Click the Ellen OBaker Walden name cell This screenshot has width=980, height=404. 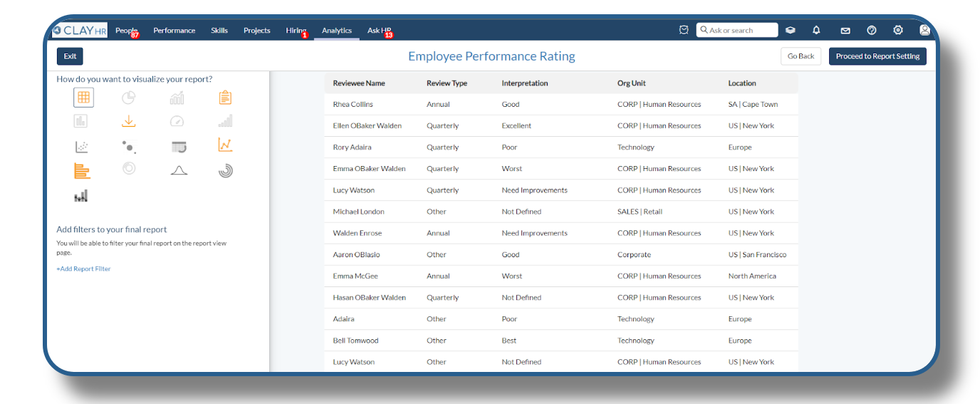point(367,125)
